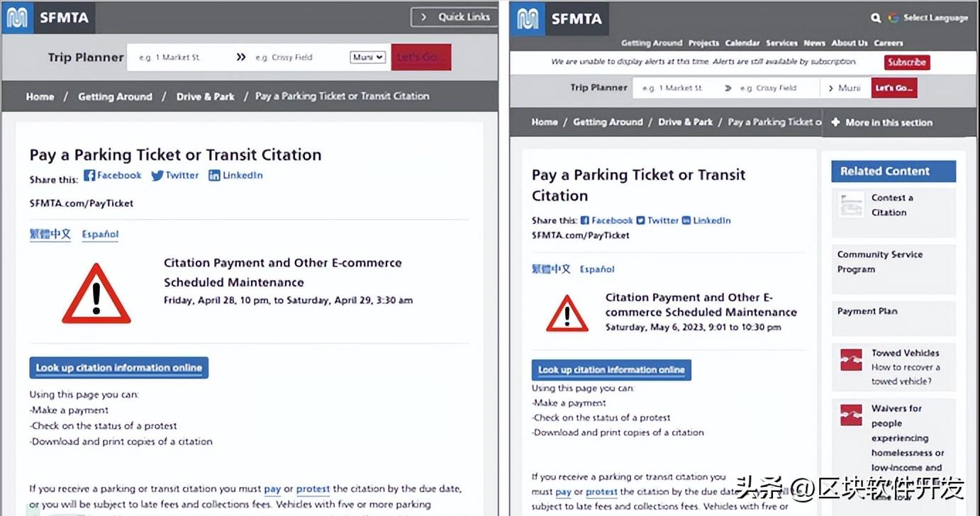This screenshot has height=516, width=980.
Task: Open the Muni select box with dropdown arrow
Action: [x=367, y=57]
